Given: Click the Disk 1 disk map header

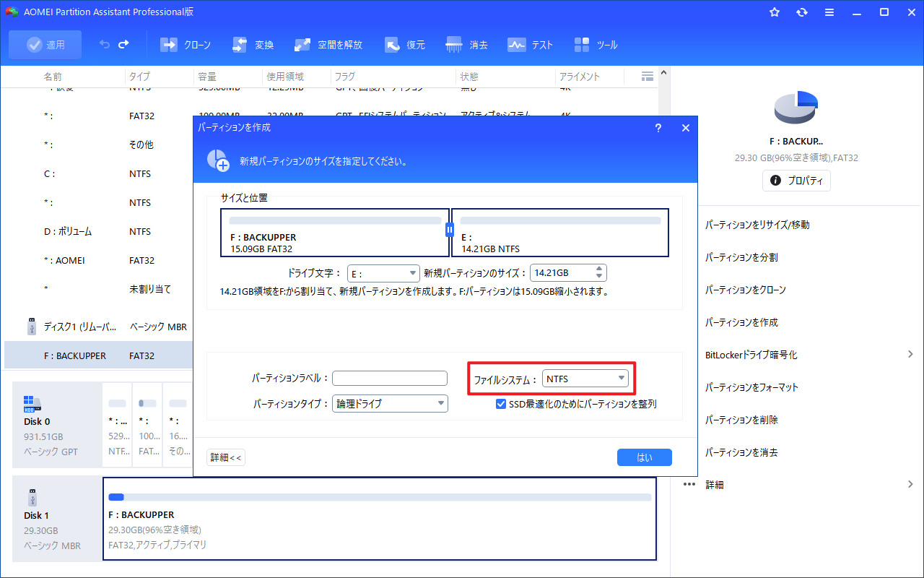Looking at the screenshot, I should (58, 519).
